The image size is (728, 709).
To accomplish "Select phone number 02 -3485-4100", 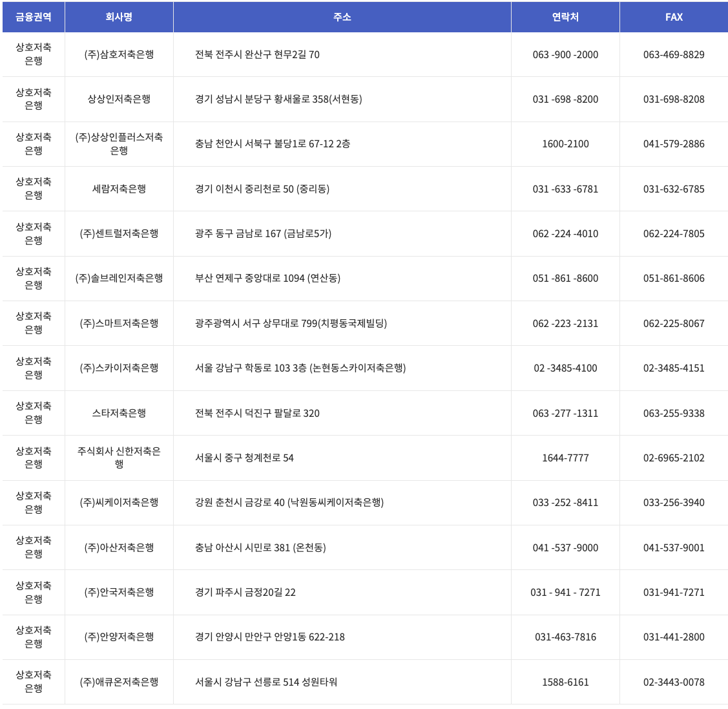I will point(565,368).
